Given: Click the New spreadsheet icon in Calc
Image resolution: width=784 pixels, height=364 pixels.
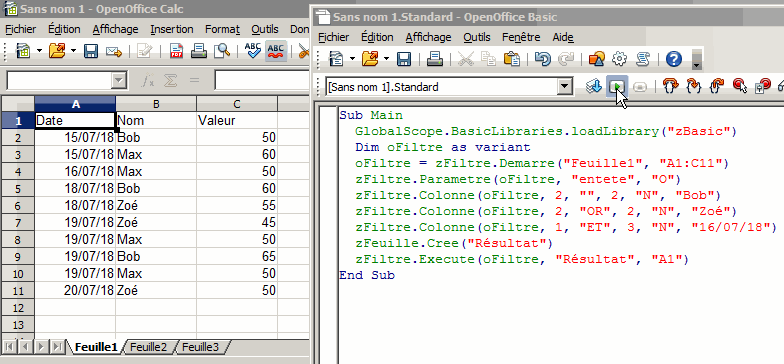Looking at the screenshot, I should click(x=23, y=50).
